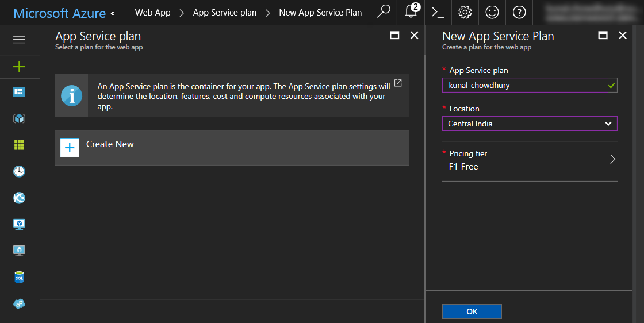This screenshot has width=644, height=323.
Task: Select New App Service Plan breadcrumb
Action: click(x=320, y=13)
